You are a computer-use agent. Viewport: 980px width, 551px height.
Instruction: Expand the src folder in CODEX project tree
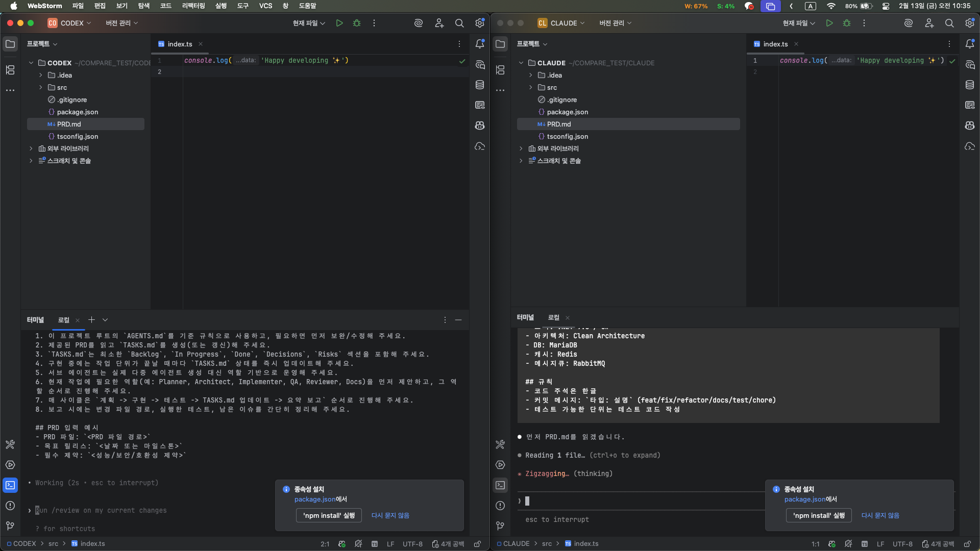tap(41, 87)
